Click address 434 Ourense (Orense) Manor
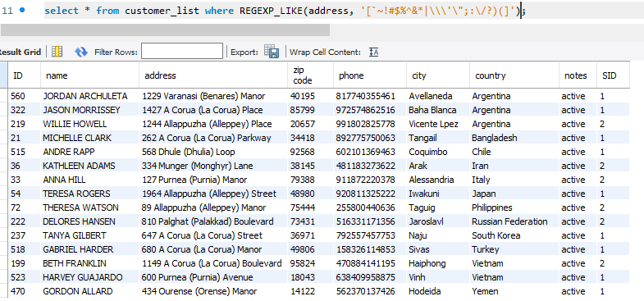 (x=199, y=291)
